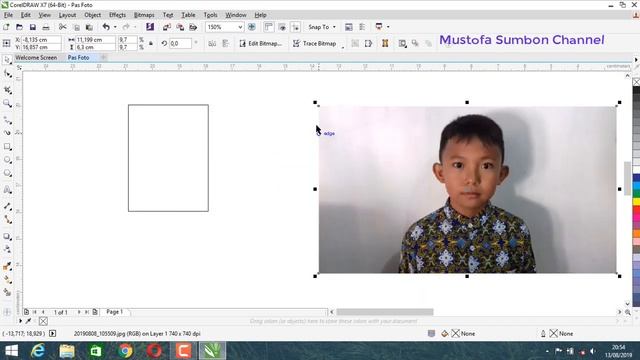Viewport: 640px width, 360px height.
Task: Select the Ellipse tool
Action: 7,160
